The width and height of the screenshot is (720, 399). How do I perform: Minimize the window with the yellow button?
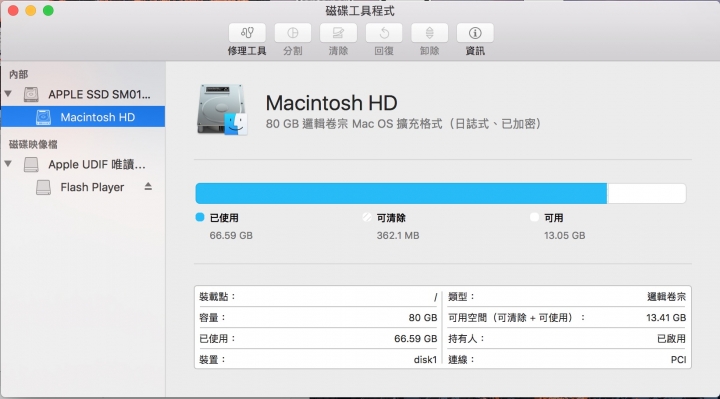[x=31, y=11]
